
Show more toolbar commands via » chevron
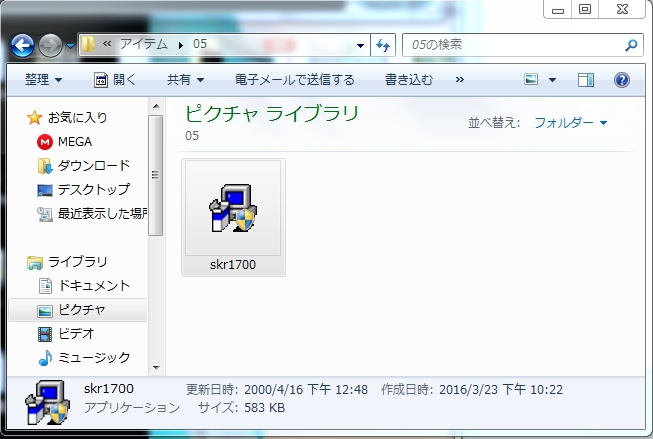[x=460, y=79]
